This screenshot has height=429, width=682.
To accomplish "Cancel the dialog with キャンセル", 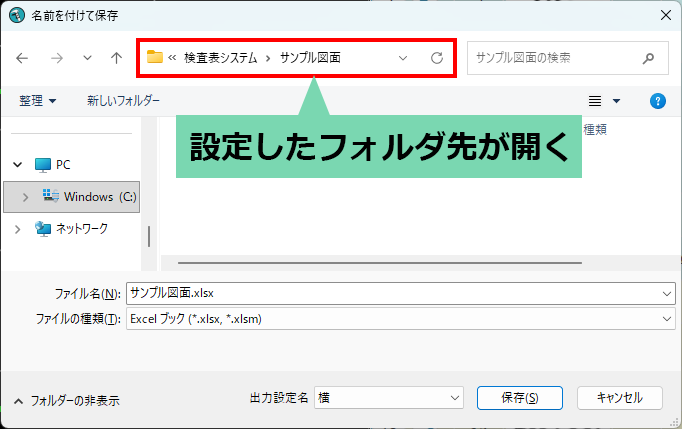I will click(x=620, y=398).
